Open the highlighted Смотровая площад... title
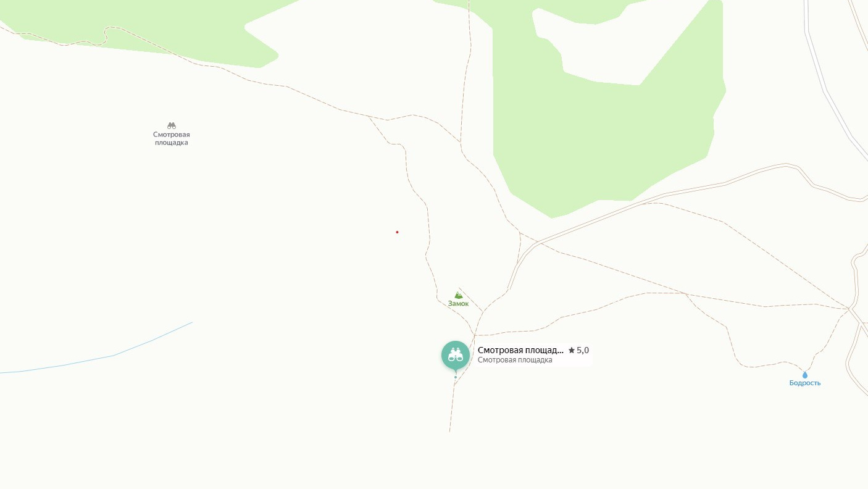This screenshot has height=489, width=868. point(520,350)
